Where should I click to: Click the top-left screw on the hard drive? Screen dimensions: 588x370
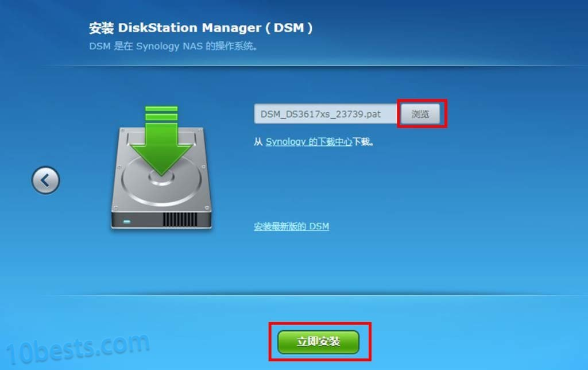pyautogui.click(x=122, y=130)
